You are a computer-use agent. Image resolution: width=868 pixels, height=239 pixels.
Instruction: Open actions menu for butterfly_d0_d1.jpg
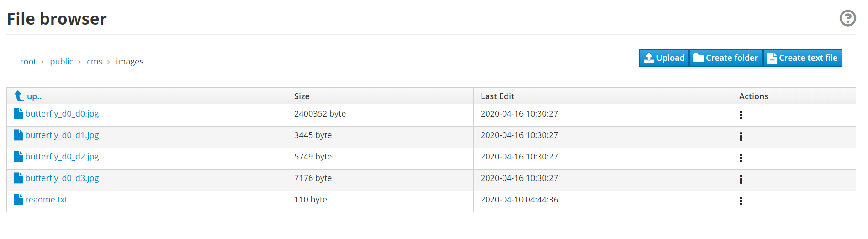(741, 136)
